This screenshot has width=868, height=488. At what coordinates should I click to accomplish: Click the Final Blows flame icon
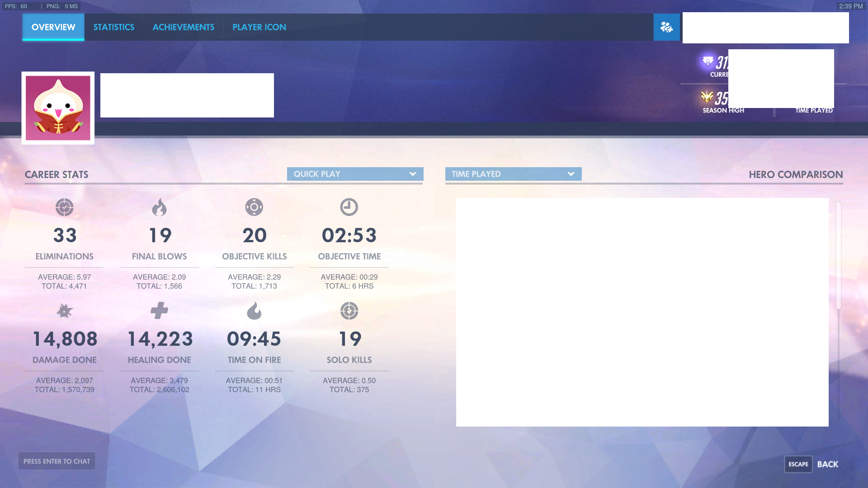[x=159, y=207]
